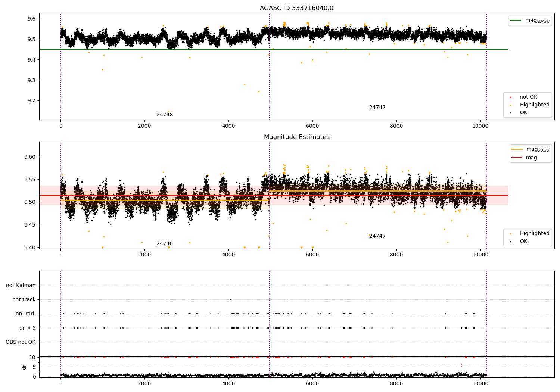Click the 2000 x-axis tick of Magnitude Estimates plot
Screen dimensions: 560x392
144,255
